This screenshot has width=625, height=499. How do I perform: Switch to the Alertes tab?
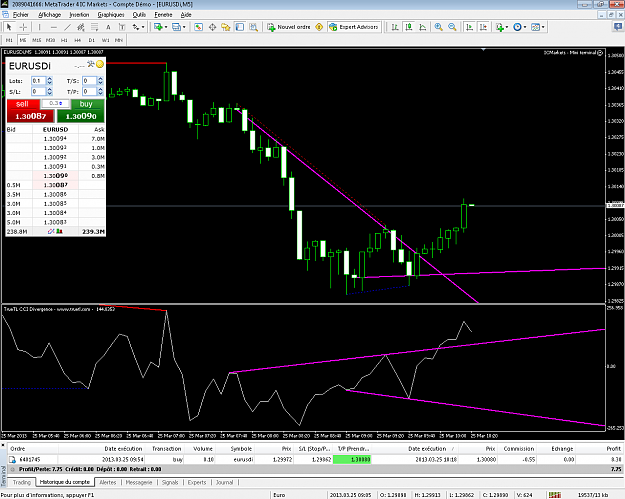(108, 482)
